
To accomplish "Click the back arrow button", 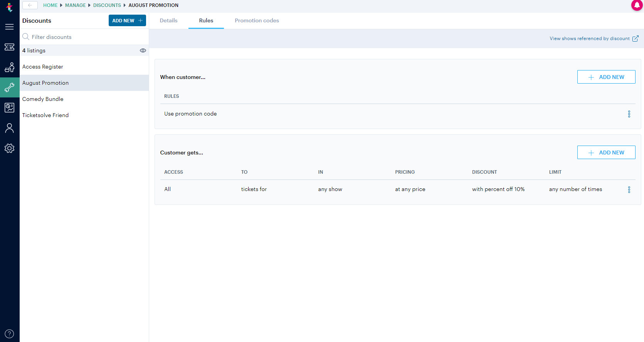I will [30, 5].
